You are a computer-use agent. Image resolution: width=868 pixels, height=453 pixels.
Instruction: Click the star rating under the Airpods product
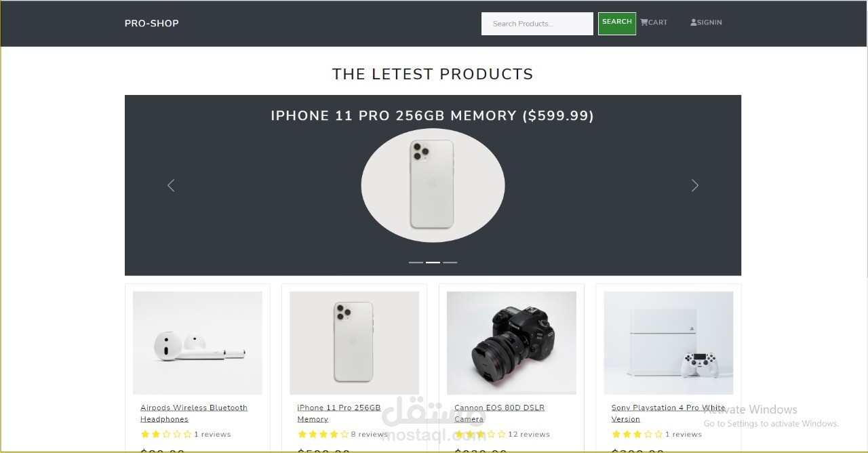165,433
